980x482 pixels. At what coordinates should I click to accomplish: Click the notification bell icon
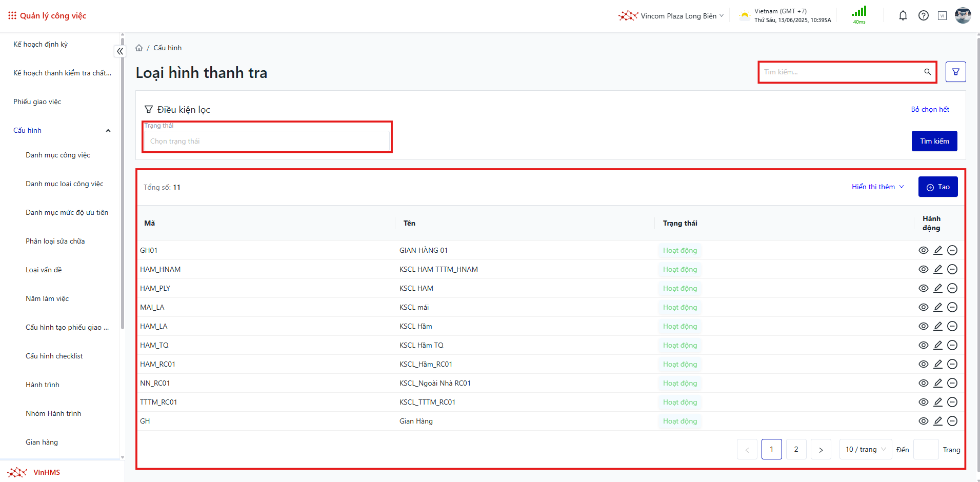[x=903, y=16]
